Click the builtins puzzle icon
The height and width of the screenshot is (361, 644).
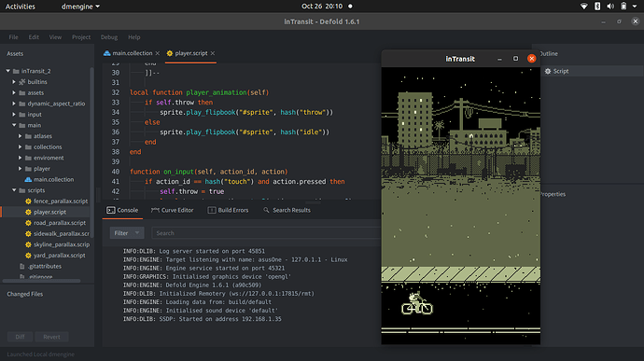pyautogui.click(x=22, y=82)
